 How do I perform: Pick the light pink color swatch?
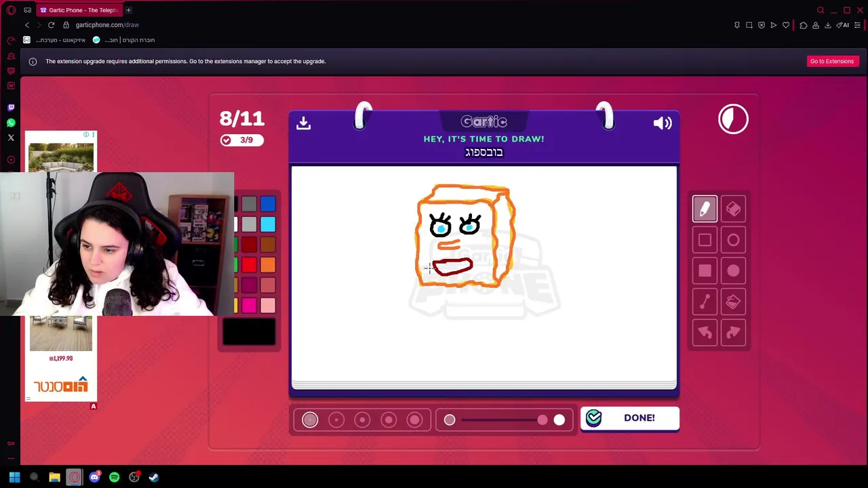coord(268,306)
